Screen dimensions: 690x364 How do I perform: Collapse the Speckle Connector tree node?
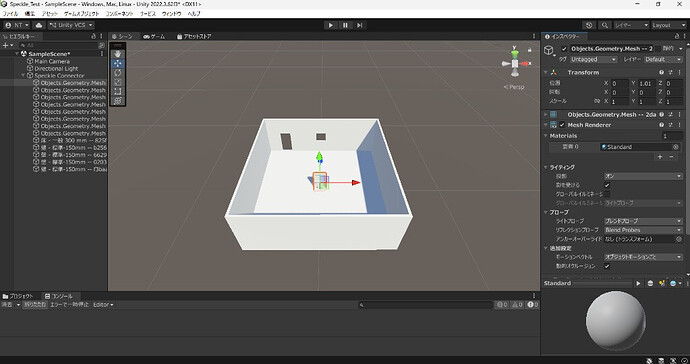point(23,76)
